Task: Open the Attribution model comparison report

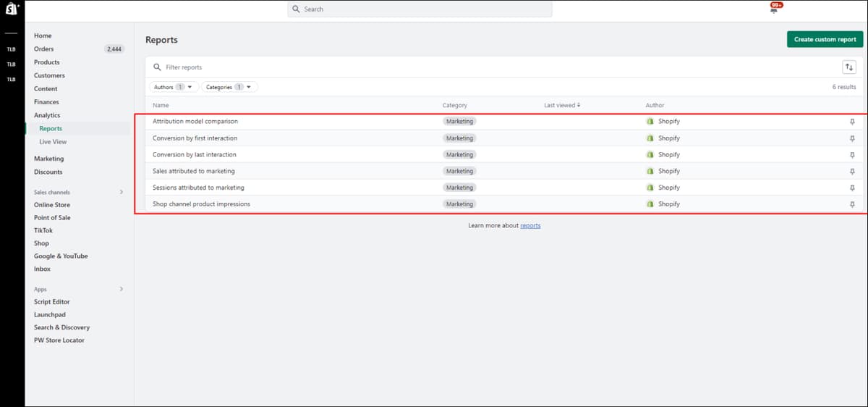Action: pyautogui.click(x=195, y=122)
